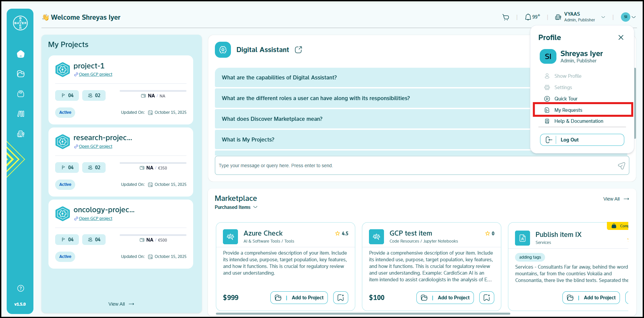Open the notifications bell icon
The height and width of the screenshot is (318, 644).
[x=528, y=17]
